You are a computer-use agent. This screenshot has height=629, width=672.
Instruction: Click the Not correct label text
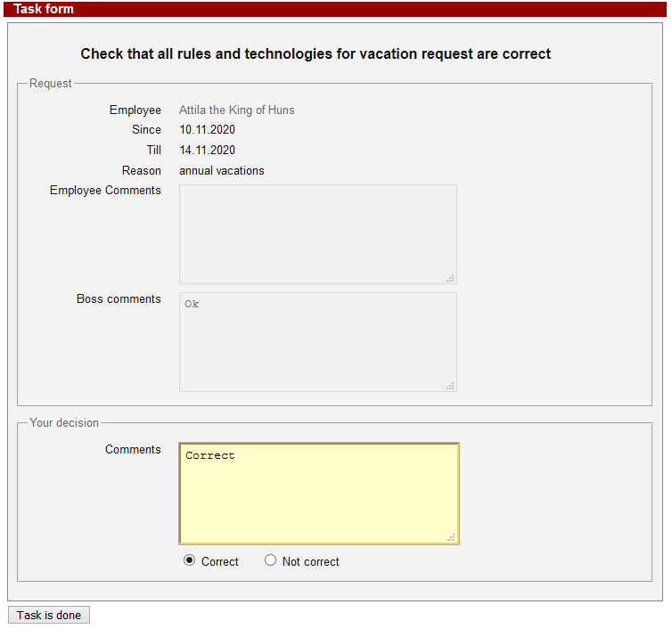point(310,562)
